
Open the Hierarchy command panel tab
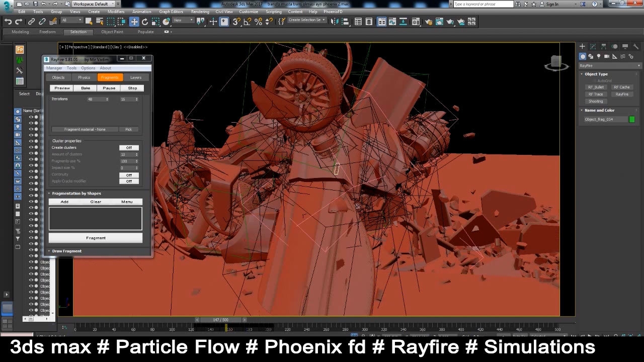point(603,47)
